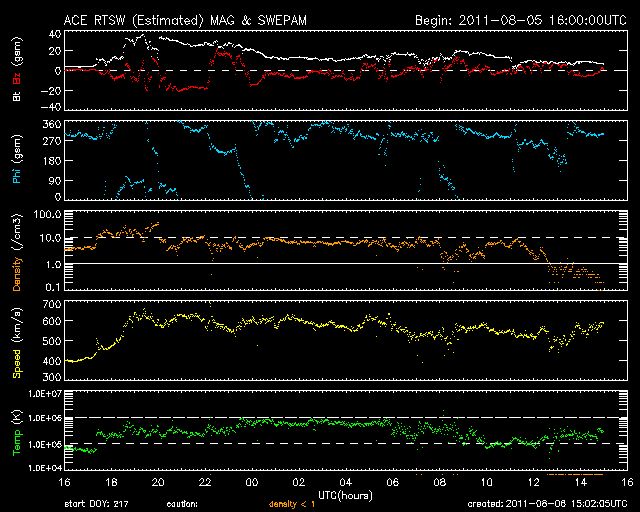This screenshot has height=512, width=640.
Task: Click the white 'Bt' axis label
Action: (17, 96)
